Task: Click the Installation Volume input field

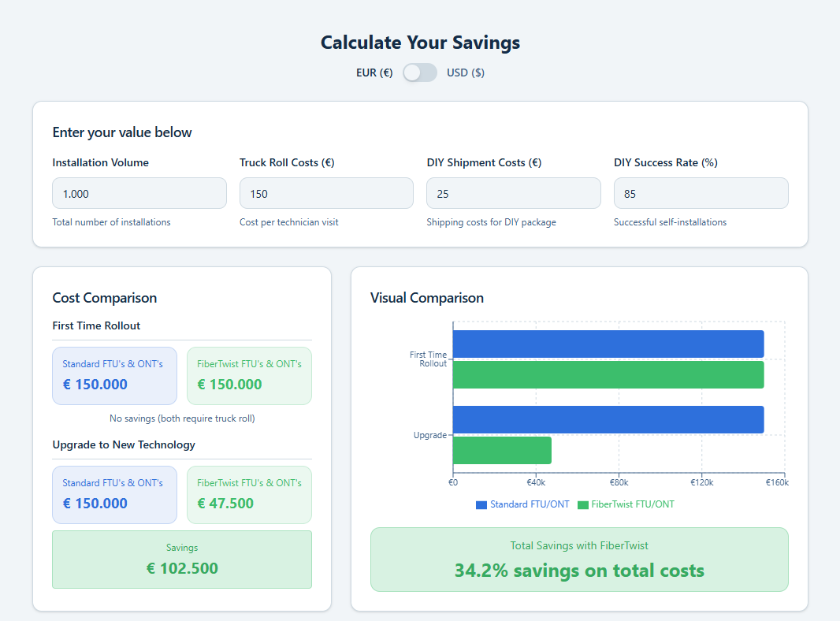Action: [139, 193]
